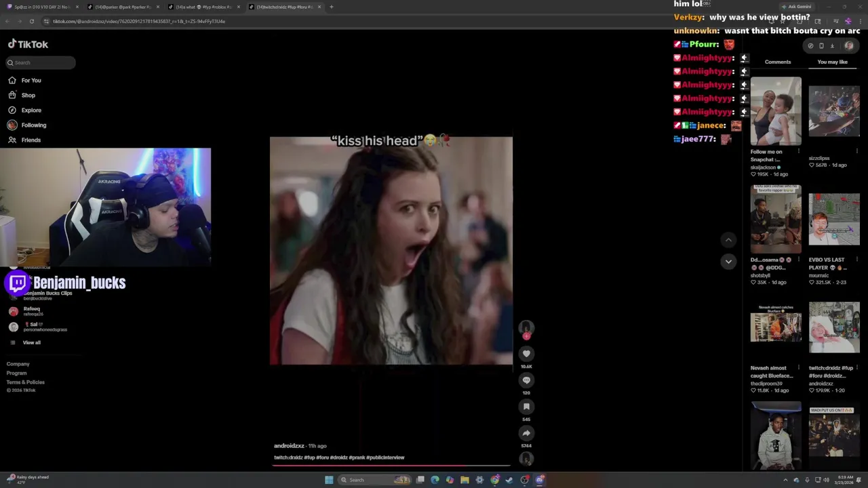868x488 pixels.
Task: Click the phone app icon in top pill
Action: click(x=821, y=45)
